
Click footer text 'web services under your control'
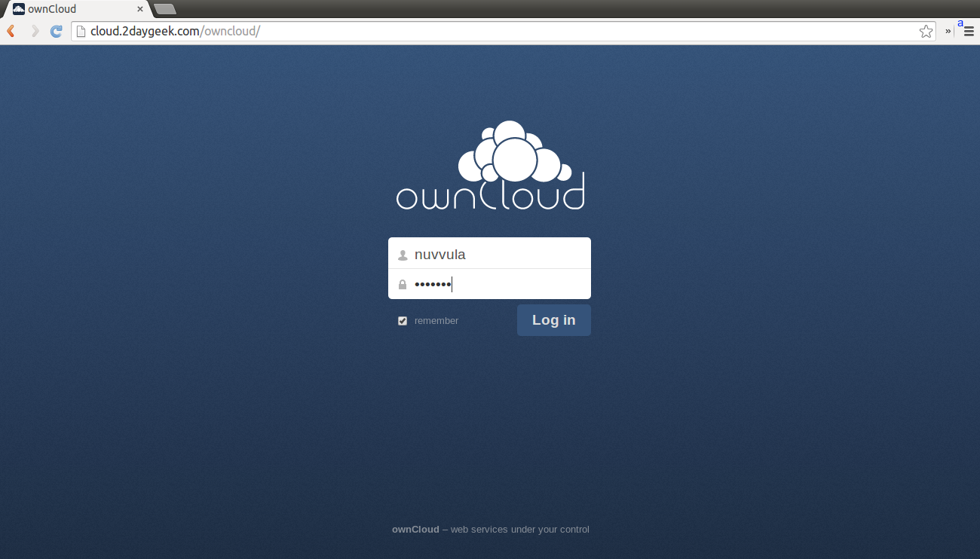(x=520, y=530)
